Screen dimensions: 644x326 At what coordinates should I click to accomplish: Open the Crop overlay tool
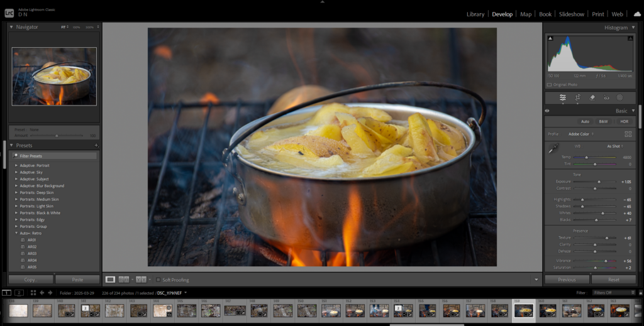coord(577,97)
